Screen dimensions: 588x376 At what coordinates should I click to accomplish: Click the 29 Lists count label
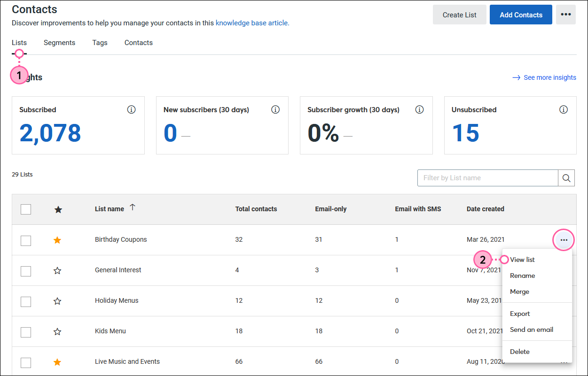point(22,174)
